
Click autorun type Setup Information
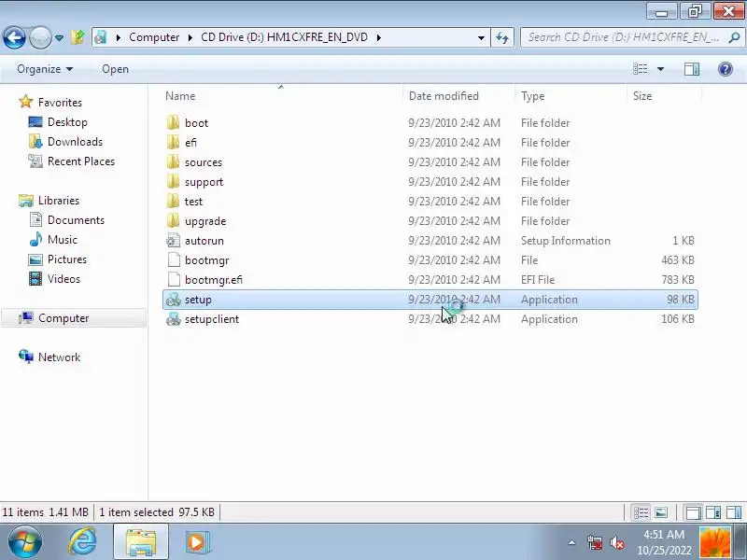(x=566, y=241)
